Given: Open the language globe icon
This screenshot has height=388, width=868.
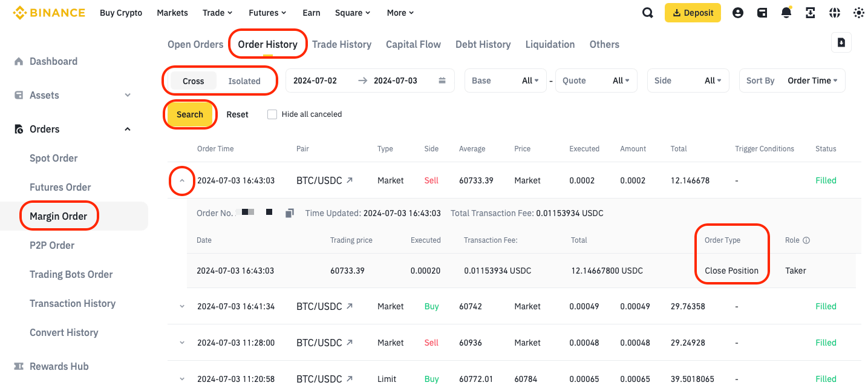Looking at the screenshot, I should point(835,13).
